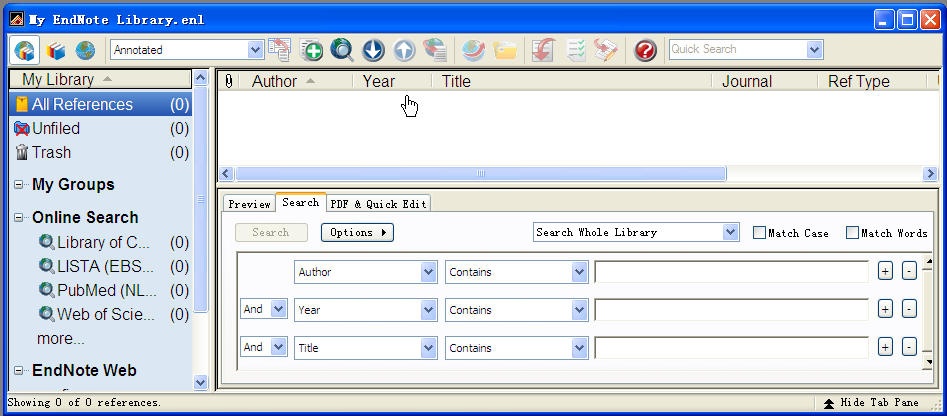Enable the Match Words checkbox
Viewport: 947px width, 416px height.
pos(852,232)
